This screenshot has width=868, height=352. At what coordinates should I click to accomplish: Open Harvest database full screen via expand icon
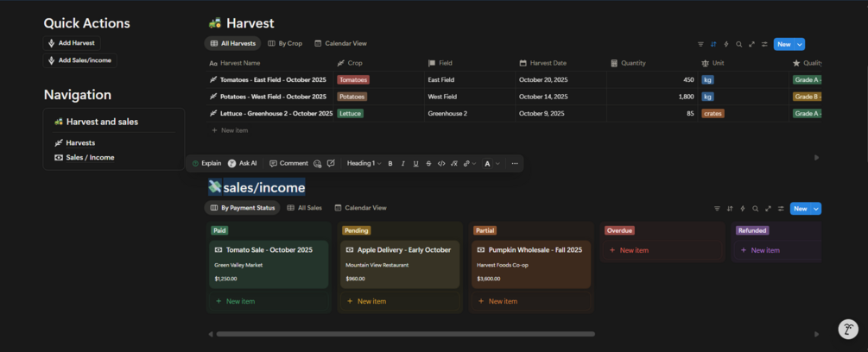coord(751,44)
